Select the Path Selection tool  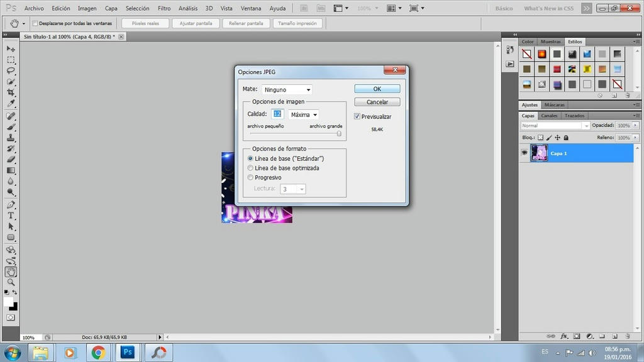coord(11,226)
